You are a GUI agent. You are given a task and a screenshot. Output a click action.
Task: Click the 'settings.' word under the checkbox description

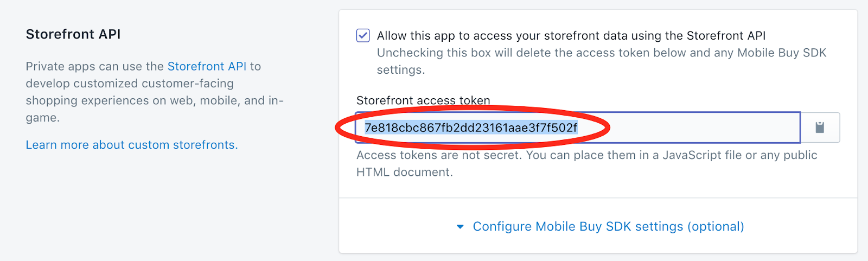coord(401,70)
